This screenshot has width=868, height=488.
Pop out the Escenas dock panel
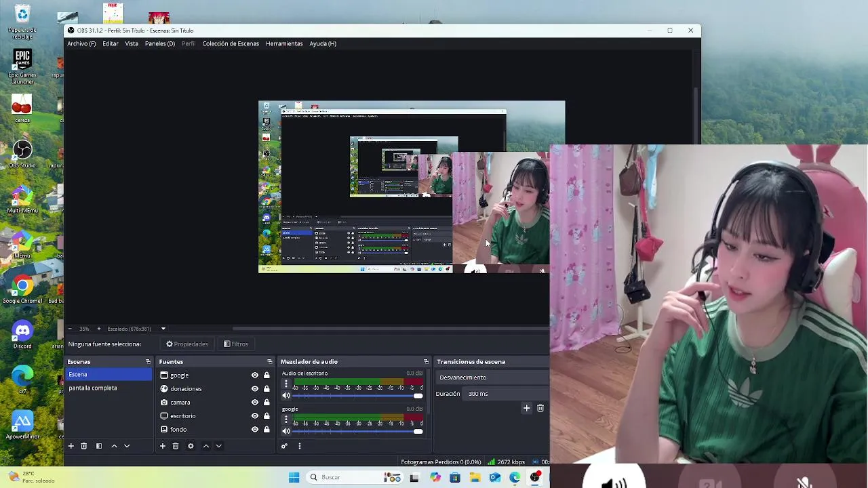pos(148,362)
